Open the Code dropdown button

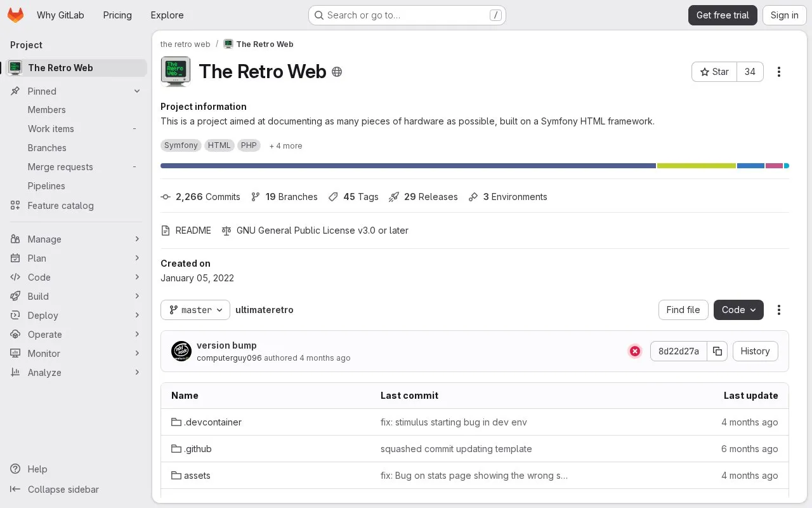click(738, 310)
